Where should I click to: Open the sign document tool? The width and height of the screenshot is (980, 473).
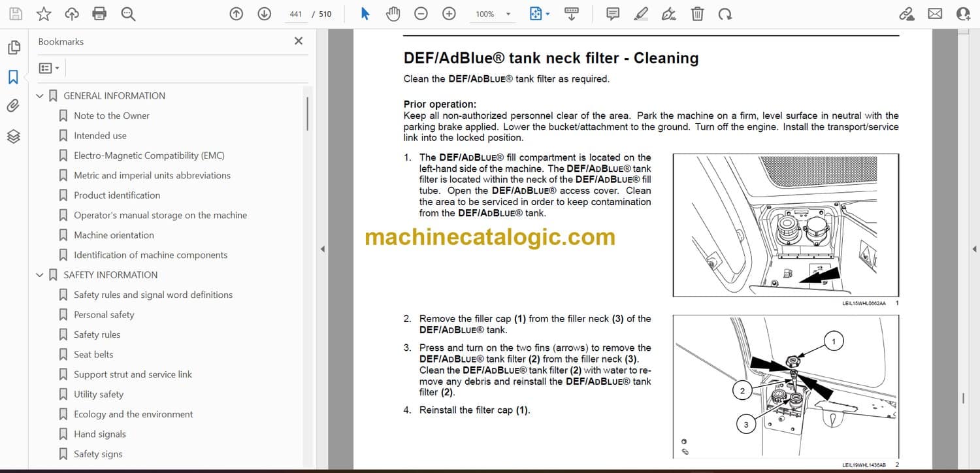click(669, 14)
